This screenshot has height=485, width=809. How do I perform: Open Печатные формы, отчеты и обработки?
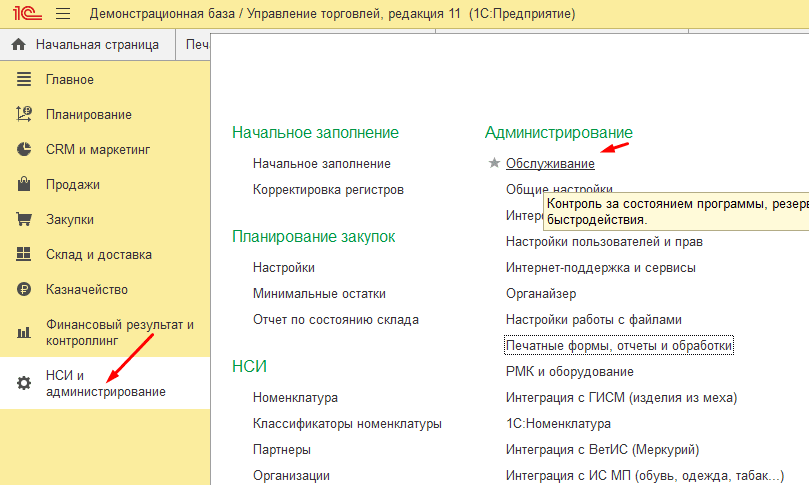[x=619, y=346]
